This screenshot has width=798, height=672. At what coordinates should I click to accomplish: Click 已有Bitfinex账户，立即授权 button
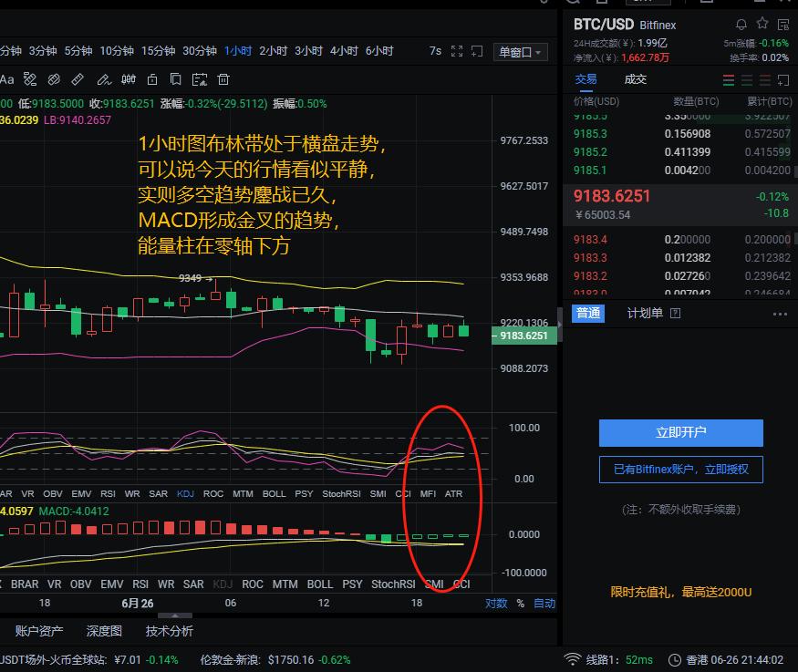(x=680, y=470)
